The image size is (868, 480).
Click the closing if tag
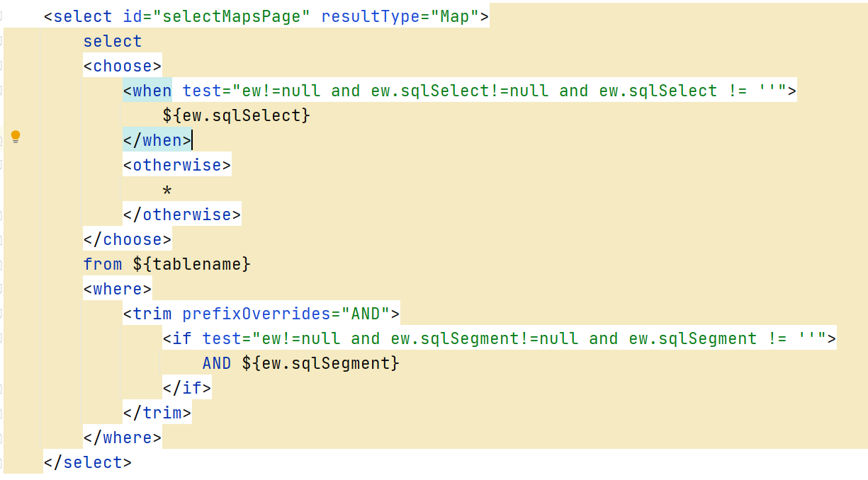click(x=186, y=388)
